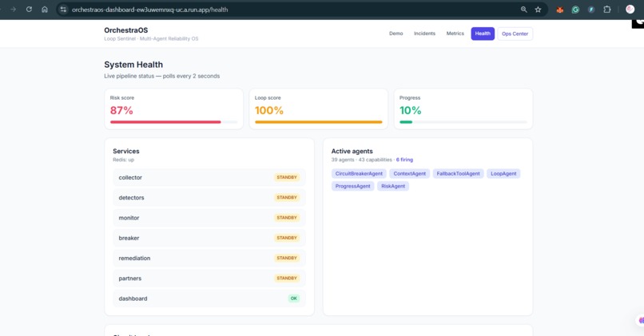This screenshot has height=336, width=644.
Task: Switch to the Metrics tab
Action: pyautogui.click(x=455, y=34)
